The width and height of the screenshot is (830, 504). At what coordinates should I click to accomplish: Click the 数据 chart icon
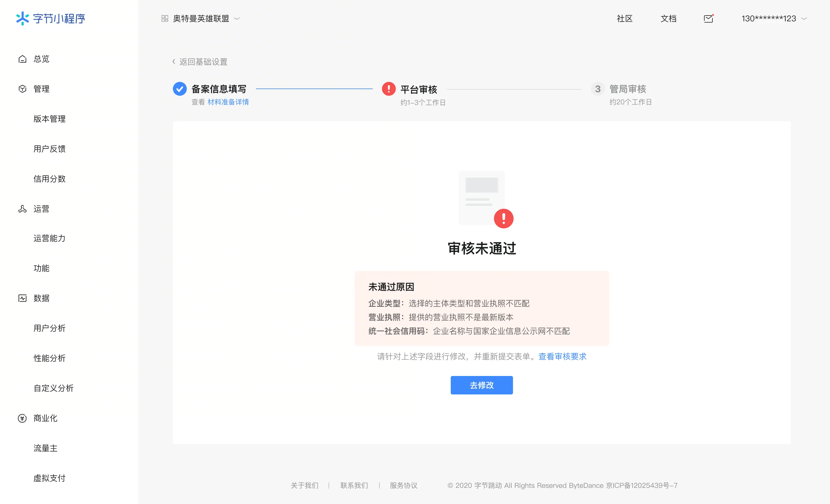(22, 298)
